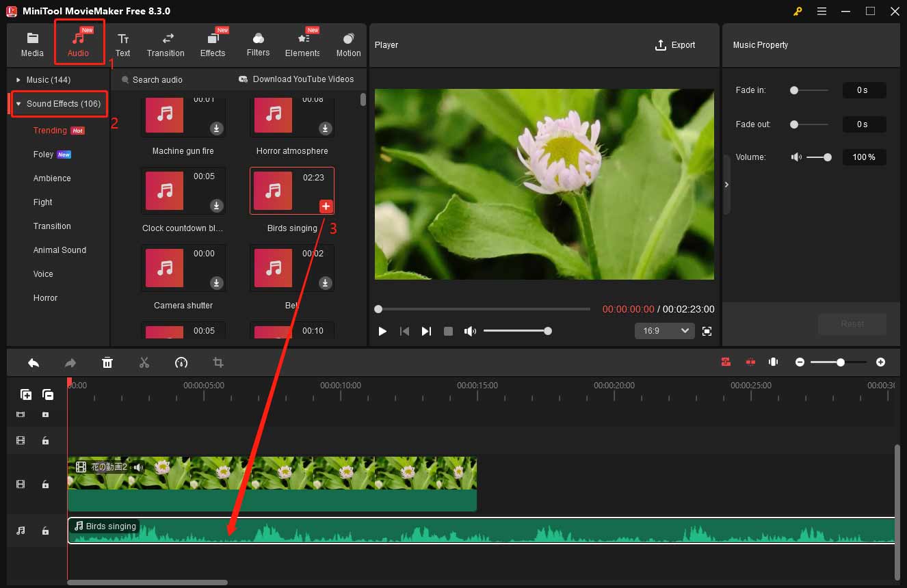Adjust the Fade out slider

tap(809, 124)
